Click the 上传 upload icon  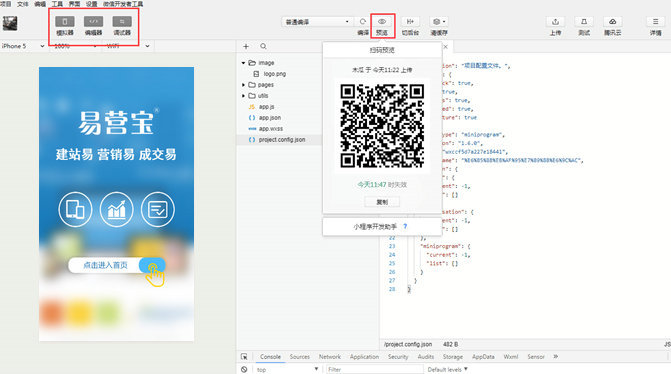[x=555, y=22]
